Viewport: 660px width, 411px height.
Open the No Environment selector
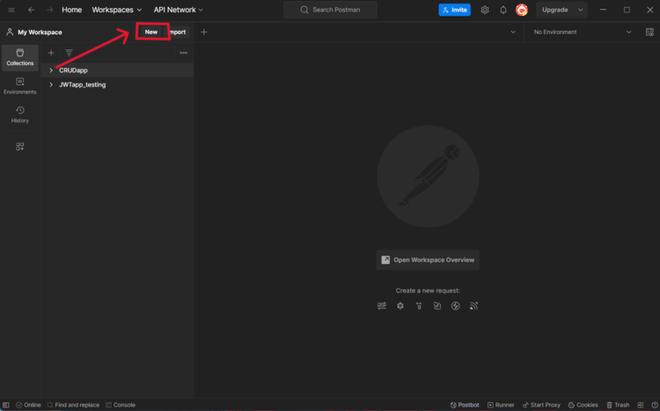583,32
